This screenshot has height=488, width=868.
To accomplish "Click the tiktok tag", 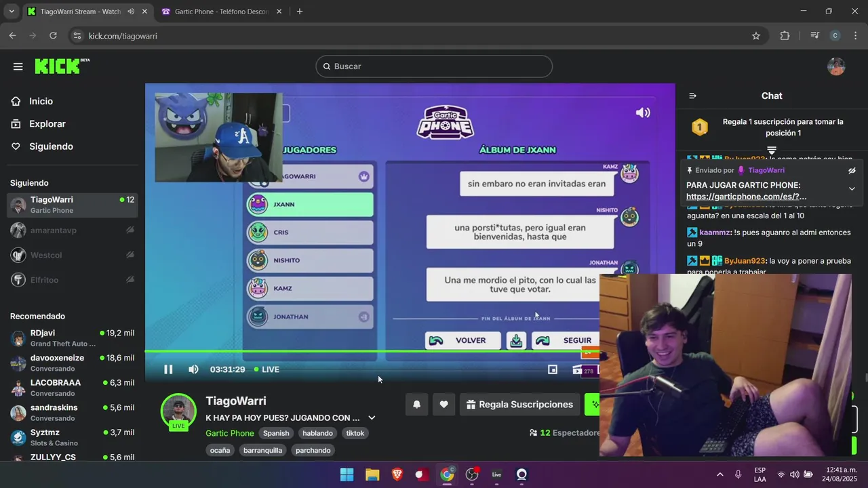I will [x=355, y=433].
